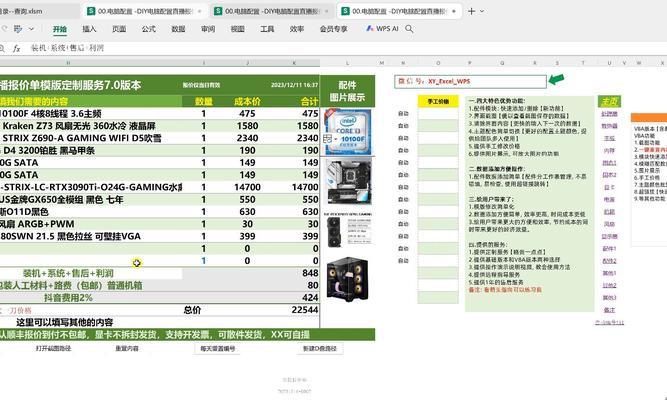Click the button left of 新建D盘路径
Viewport: 667px width, 400px height.
click(x=218, y=349)
